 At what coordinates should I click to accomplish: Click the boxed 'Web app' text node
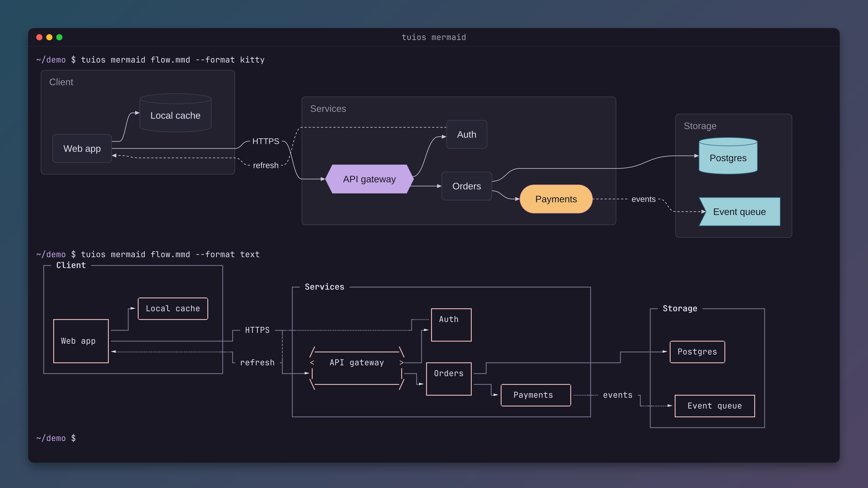tap(81, 341)
